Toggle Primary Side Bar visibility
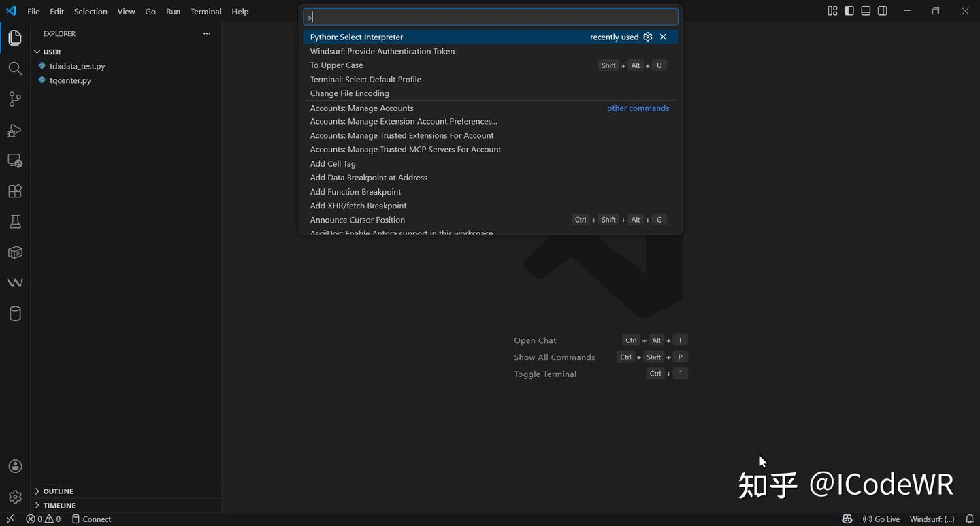 (849, 11)
